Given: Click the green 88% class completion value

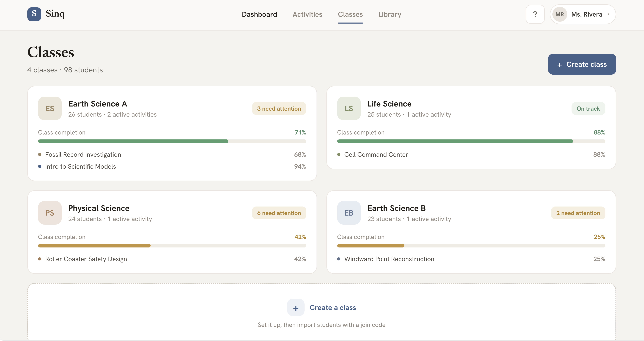Looking at the screenshot, I should click(x=599, y=132).
